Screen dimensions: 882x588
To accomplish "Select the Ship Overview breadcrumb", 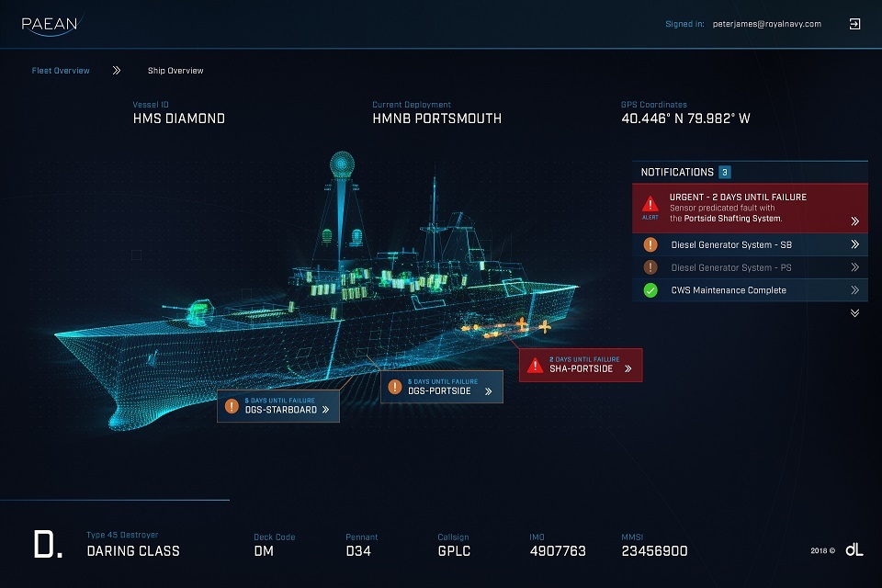I will pos(175,71).
